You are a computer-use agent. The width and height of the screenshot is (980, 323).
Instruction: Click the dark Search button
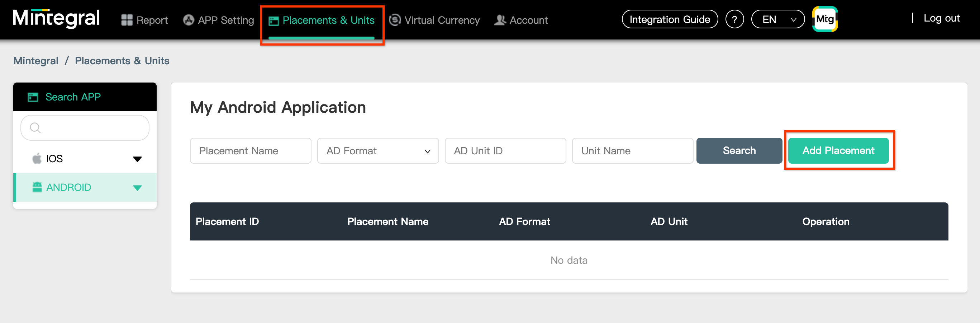click(739, 151)
